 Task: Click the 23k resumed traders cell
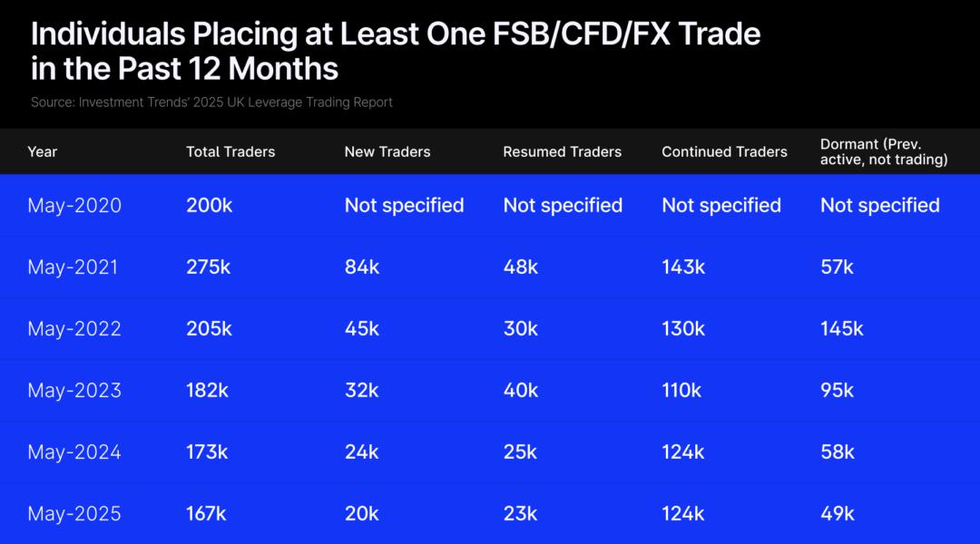tap(520, 514)
